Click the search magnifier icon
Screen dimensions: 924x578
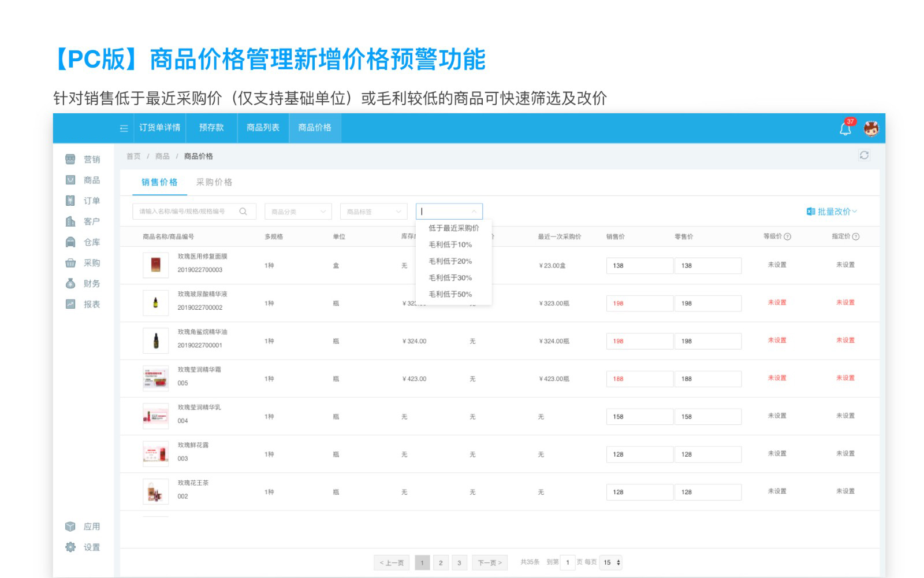tap(243, 212)
